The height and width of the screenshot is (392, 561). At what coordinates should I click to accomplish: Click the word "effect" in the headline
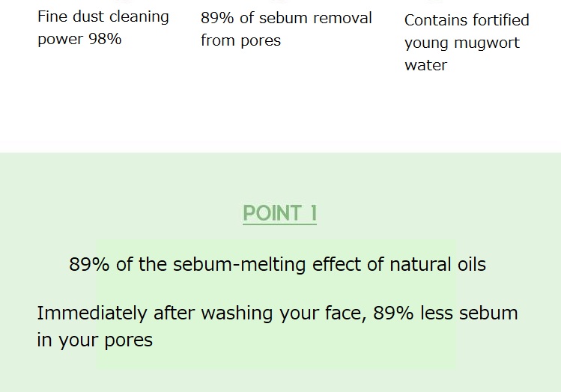(x=336, y=264)
